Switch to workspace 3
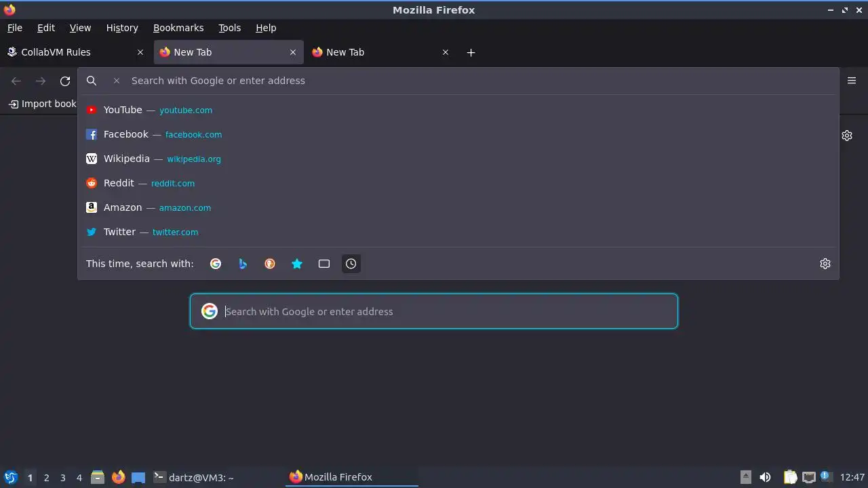The height and width of the screenshot is (488, 868). (62, 478)
